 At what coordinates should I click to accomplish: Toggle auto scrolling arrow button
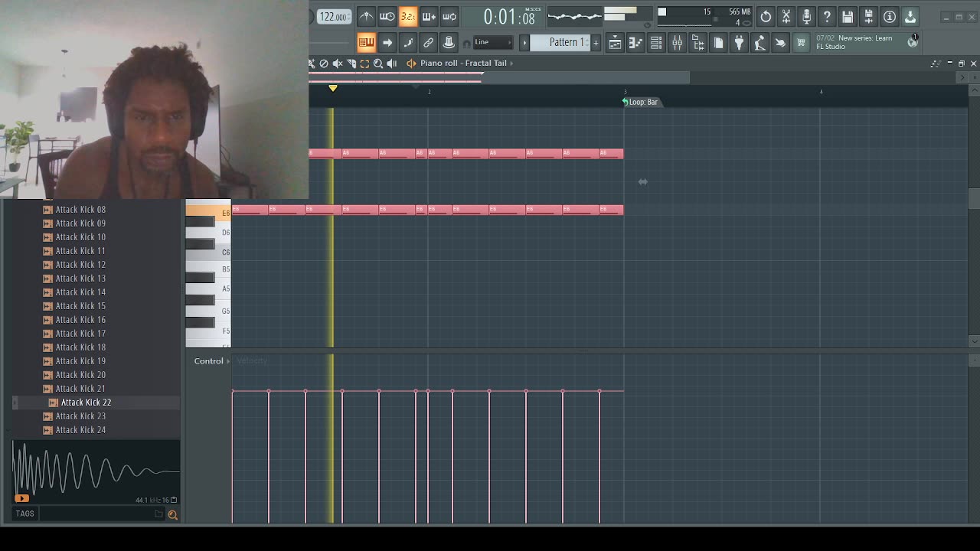pyautogui.click(x=387, y=43)
